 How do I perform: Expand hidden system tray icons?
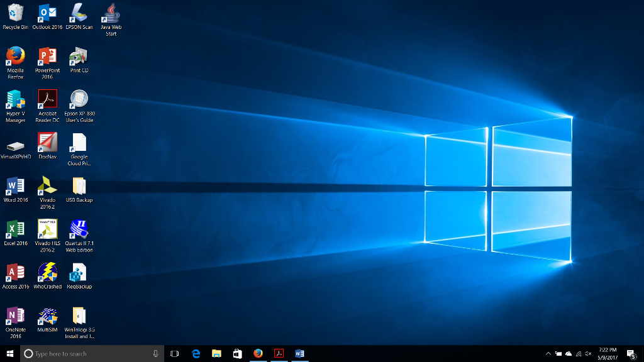(x=548, y=353)
